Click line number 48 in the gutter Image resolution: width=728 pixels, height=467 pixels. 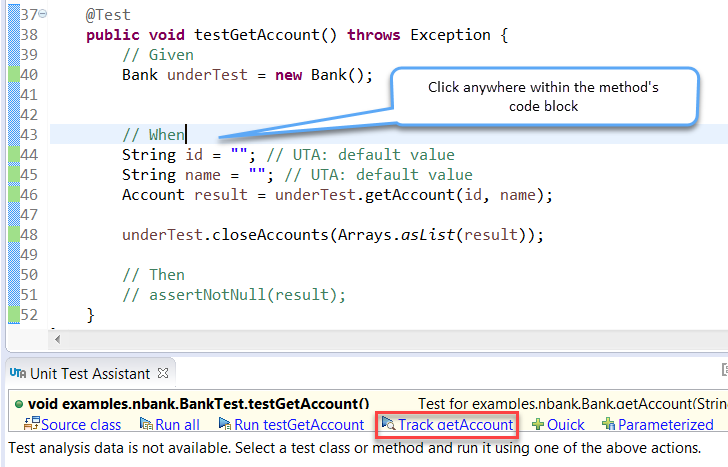point(29,234)
